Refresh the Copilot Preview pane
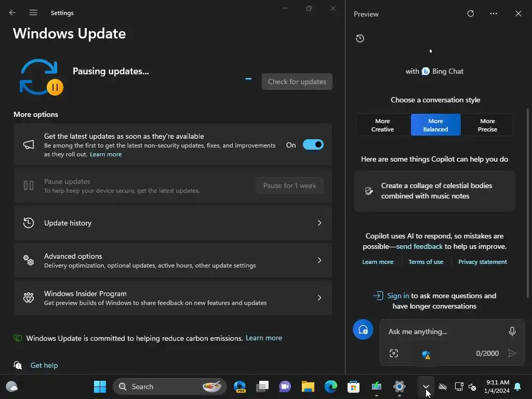Image resolution: width=532 pixels, height=399 pixels. pyautogui.click(x=471, y=14)
